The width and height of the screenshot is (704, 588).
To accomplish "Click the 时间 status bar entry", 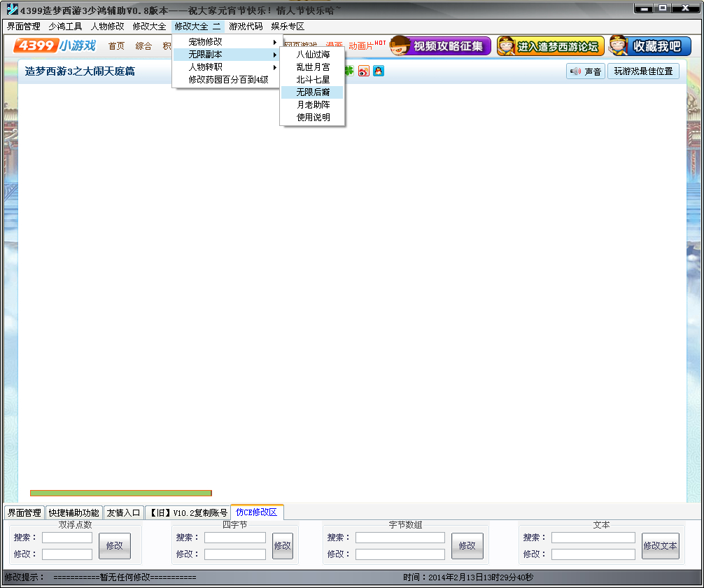I will point(468,577).
